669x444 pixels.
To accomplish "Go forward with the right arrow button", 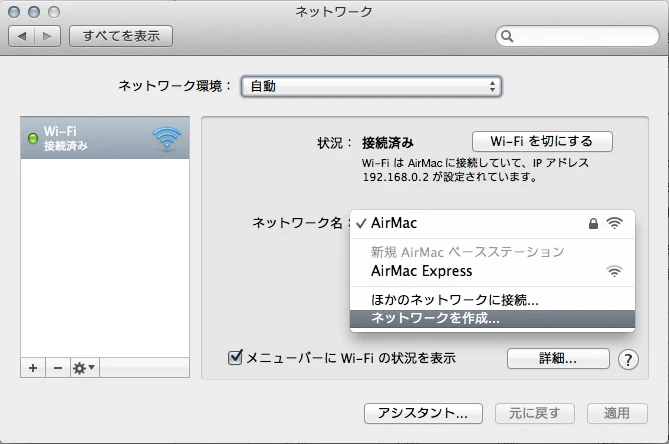I will click(47, 36).
